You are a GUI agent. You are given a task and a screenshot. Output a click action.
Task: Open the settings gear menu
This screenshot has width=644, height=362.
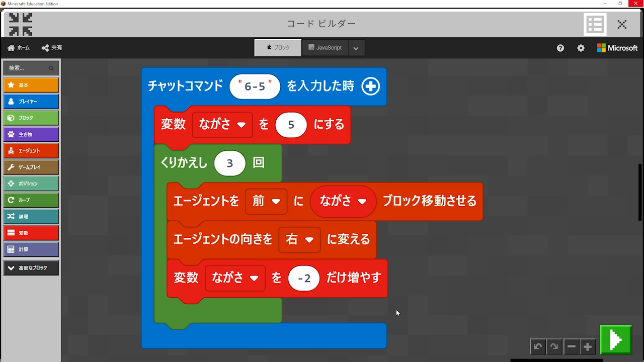(x=581, y=48)
